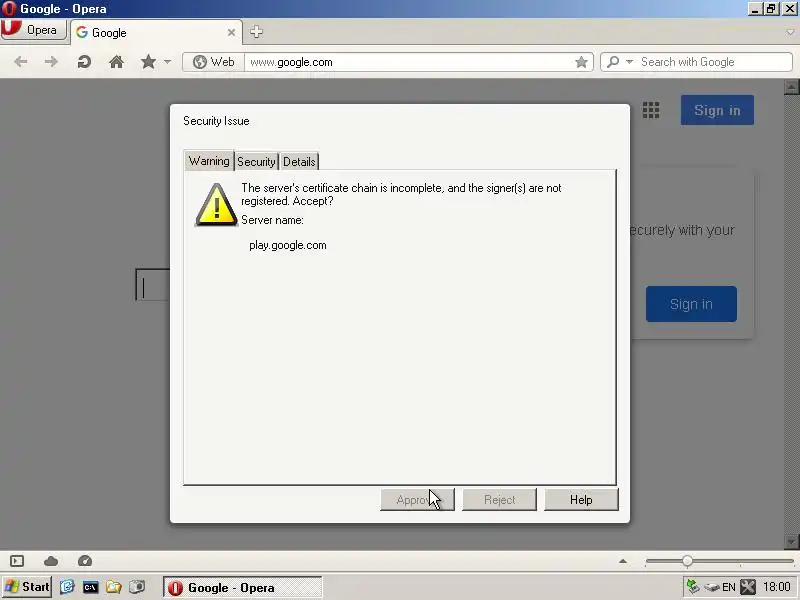The image size is (800, 600).
Task: Click the X tray icon
Action: pos(748,587)
